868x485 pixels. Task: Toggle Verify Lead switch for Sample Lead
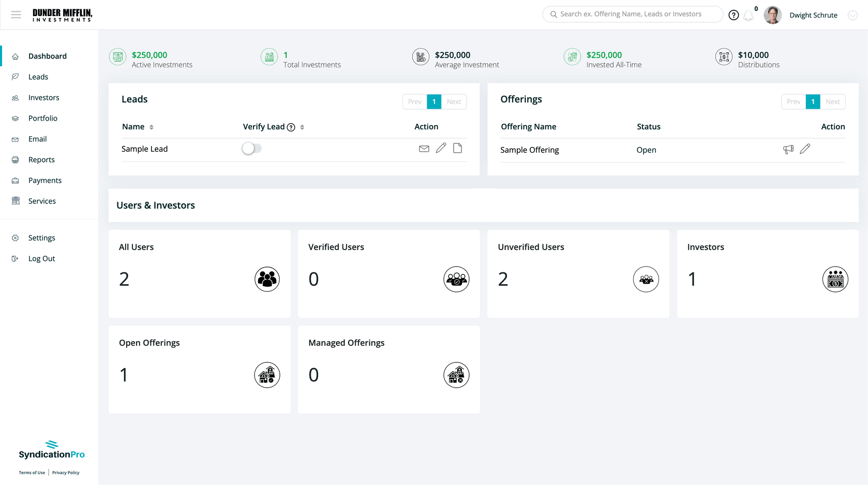click(x=251, y=149)
